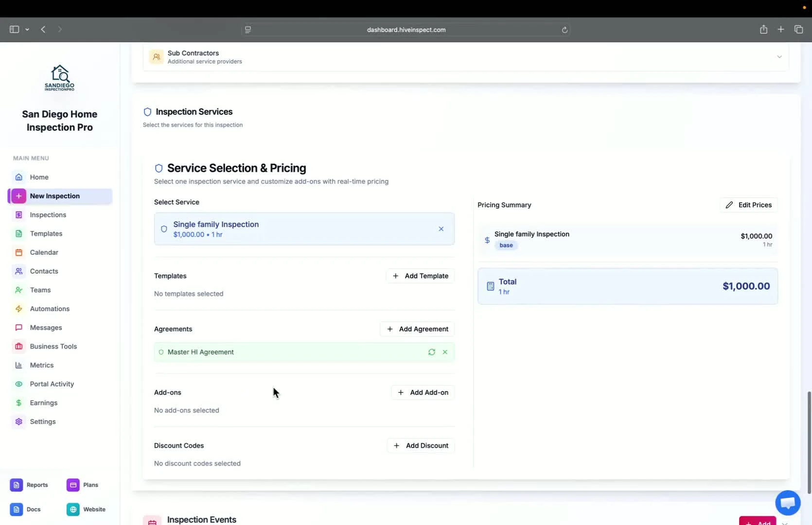The image size is (812, 525).
Task: Open Plans shortcut at sidebar bottom
Action: [83, 485]
